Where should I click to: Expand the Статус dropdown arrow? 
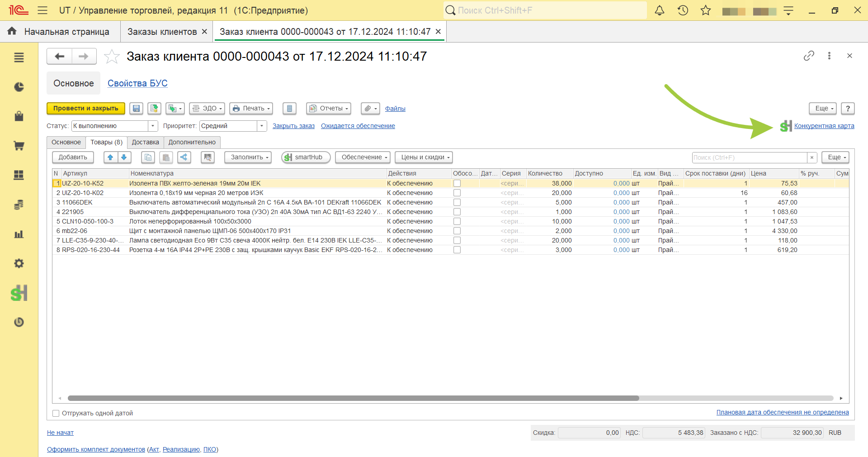click(153, 126)
